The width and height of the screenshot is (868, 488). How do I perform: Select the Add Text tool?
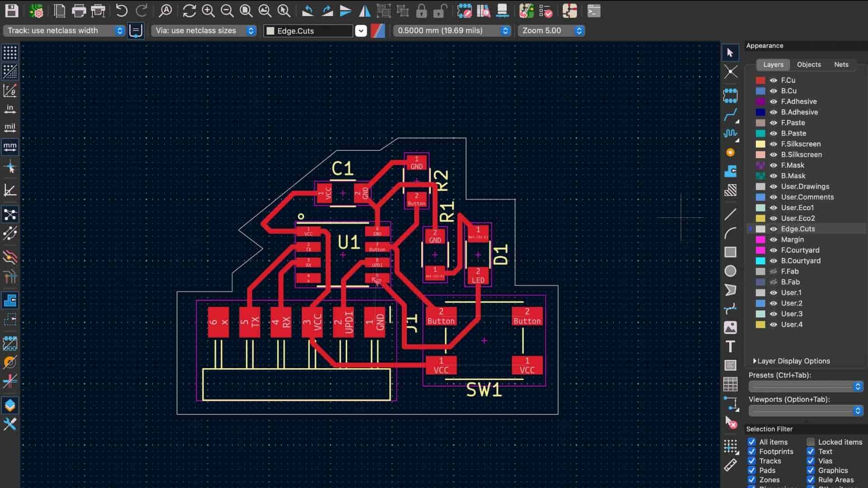coord(730,347)
